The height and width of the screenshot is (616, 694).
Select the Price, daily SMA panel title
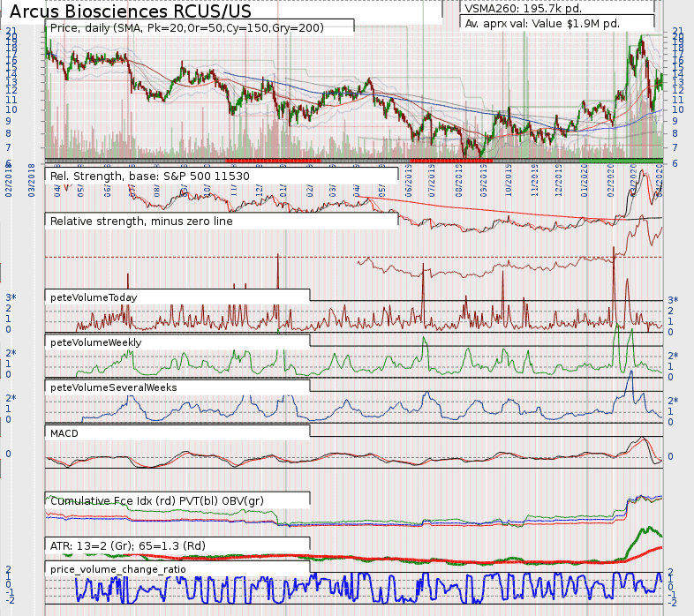point(187,28)
